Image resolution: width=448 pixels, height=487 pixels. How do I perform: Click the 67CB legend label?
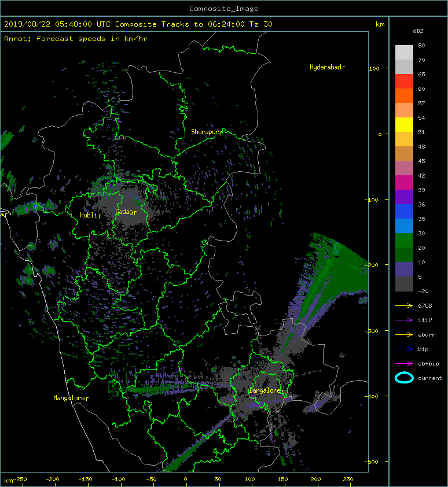coord(425,306)
